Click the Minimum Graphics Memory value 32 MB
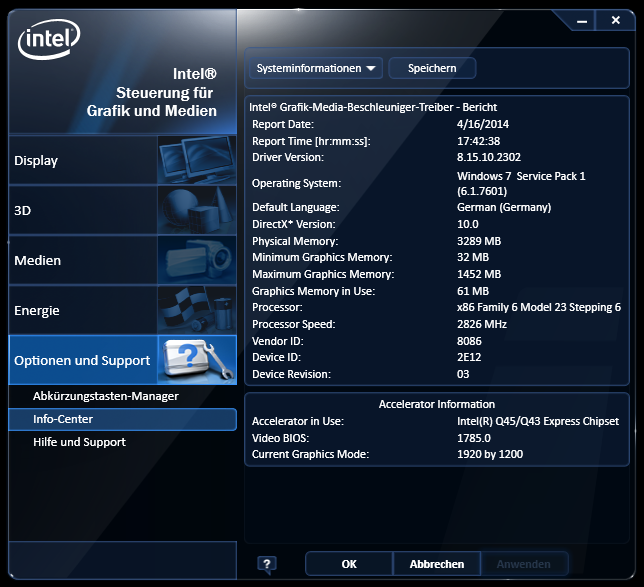 point(473,257)
